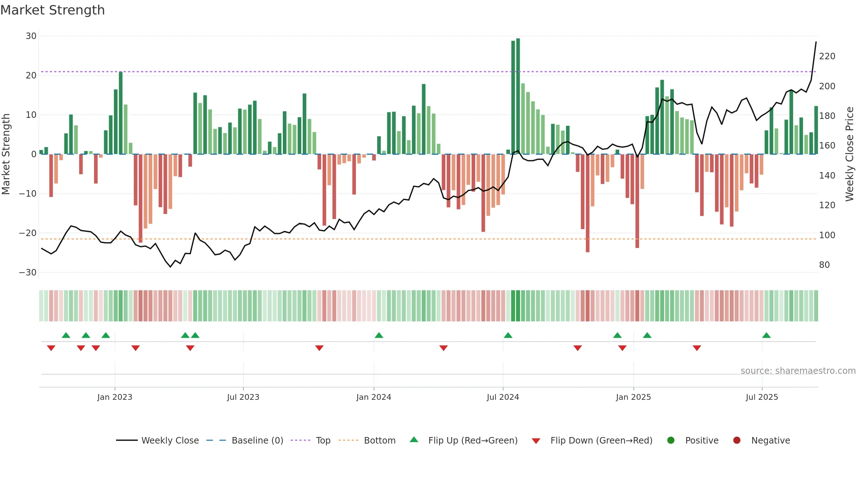Click the black Weekly Close legend line
The image size is (868, 488).
tap(127, 440)
